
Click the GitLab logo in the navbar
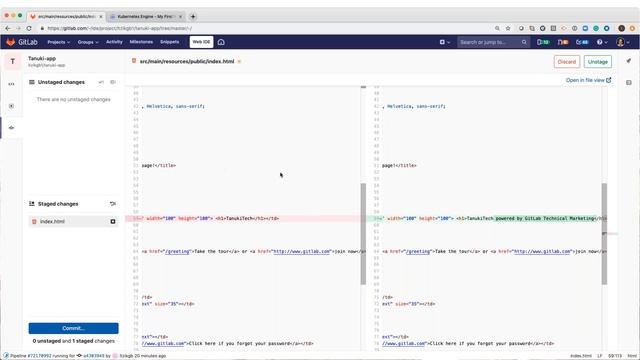click(22, 42)
